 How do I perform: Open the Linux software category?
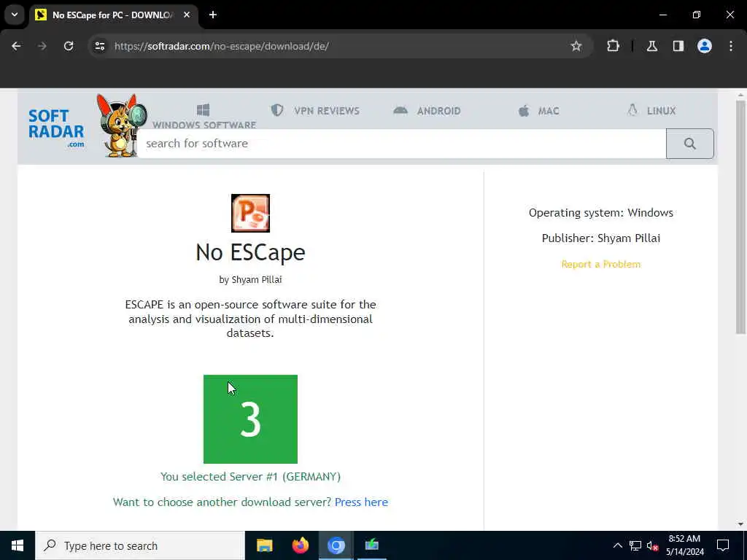click(x=661, y=111)
